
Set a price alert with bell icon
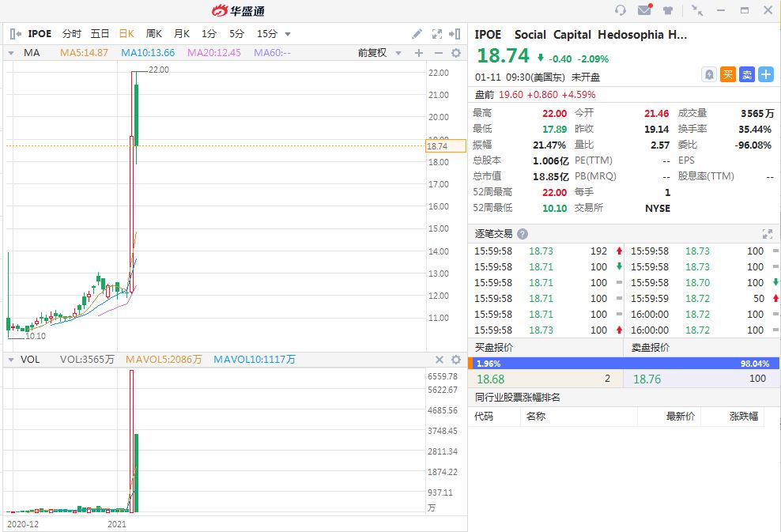(709, 74)
